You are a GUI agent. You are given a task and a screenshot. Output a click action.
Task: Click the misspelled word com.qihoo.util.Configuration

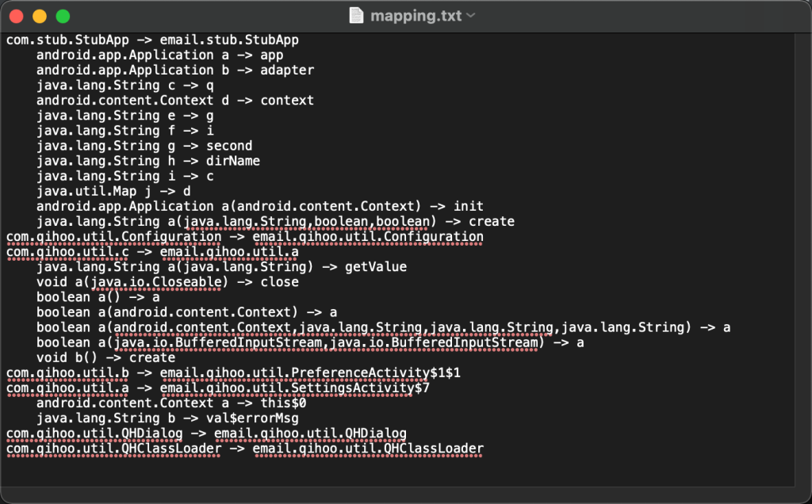(113, 237)
